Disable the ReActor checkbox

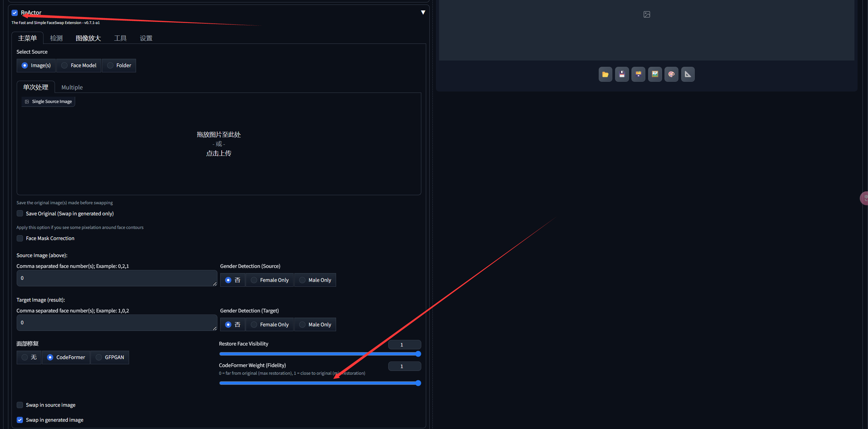click(15, 13)
